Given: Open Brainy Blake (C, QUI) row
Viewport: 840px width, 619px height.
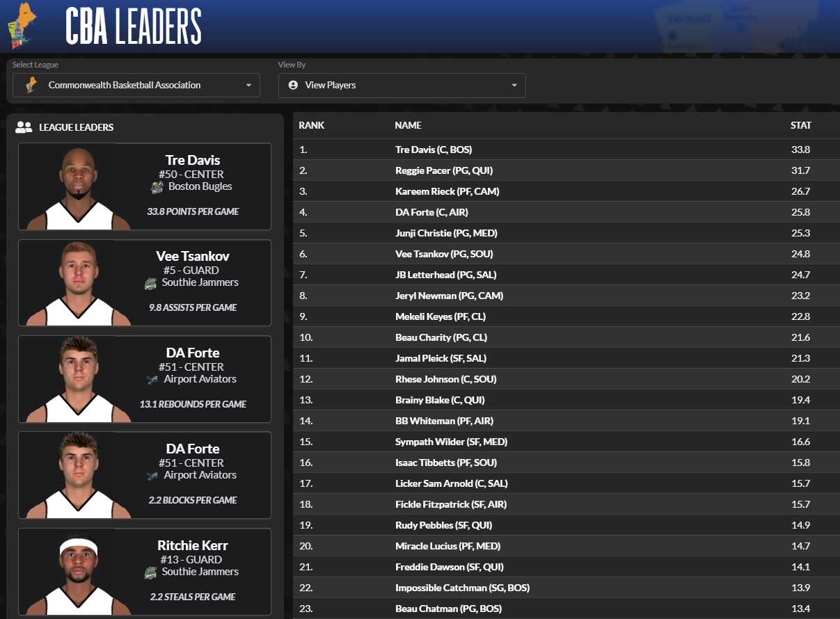Looking at the screenshot, I should point(566,400).
